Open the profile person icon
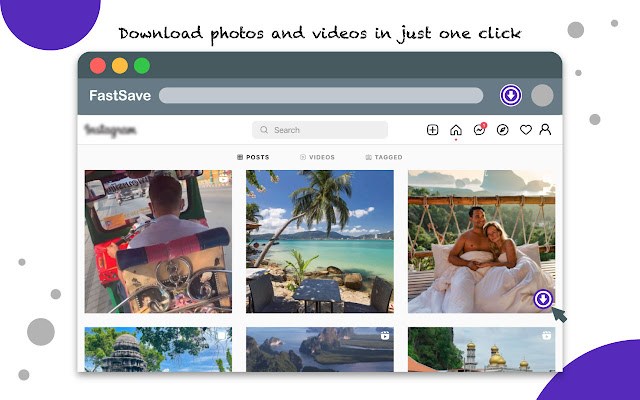 coord(545,130)
